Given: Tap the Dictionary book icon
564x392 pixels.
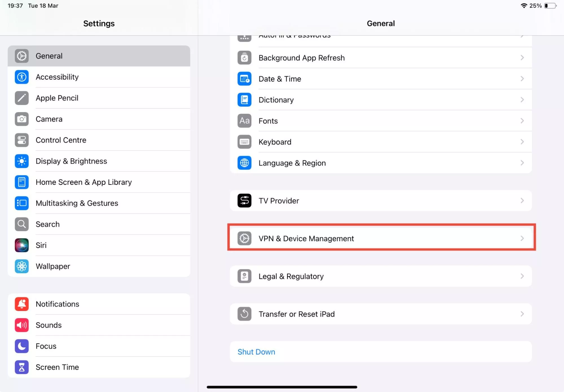Looking at the screenshot, I should (x=244, y=100).
